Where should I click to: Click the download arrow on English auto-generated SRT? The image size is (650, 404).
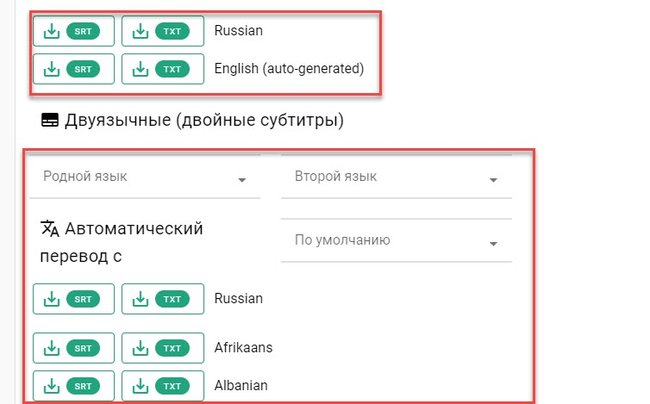[51, 69]
